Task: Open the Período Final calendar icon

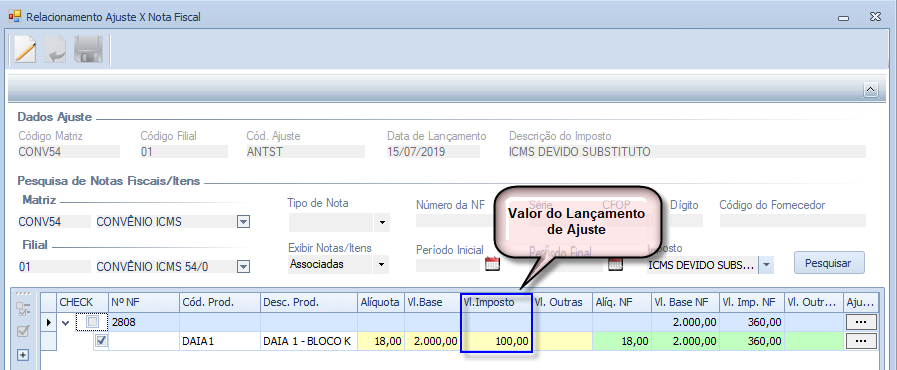Action: [x=615, y=264]
